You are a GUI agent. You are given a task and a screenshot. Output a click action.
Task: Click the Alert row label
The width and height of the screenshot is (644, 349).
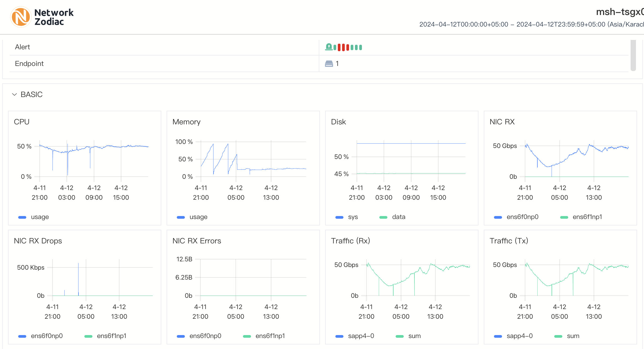(x=22, y=47)
